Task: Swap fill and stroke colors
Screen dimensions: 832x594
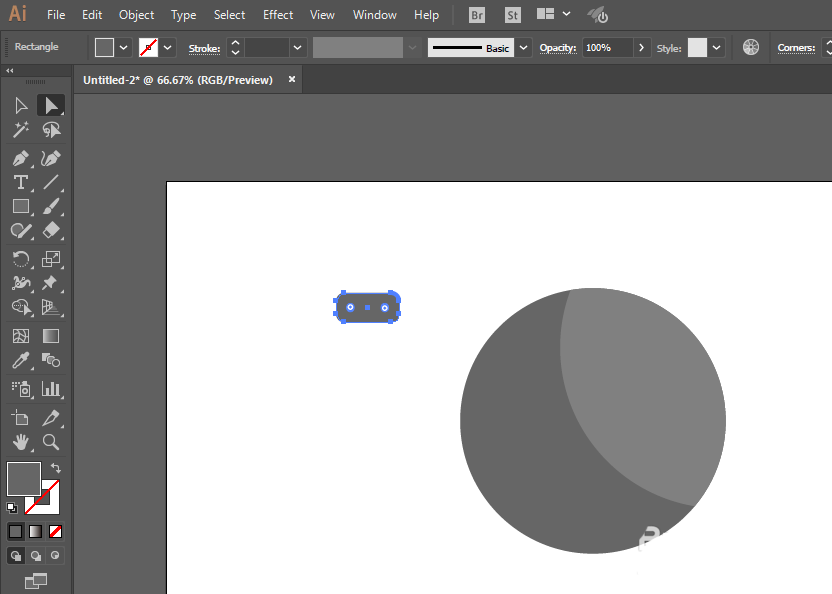Action: coord(56,468)
